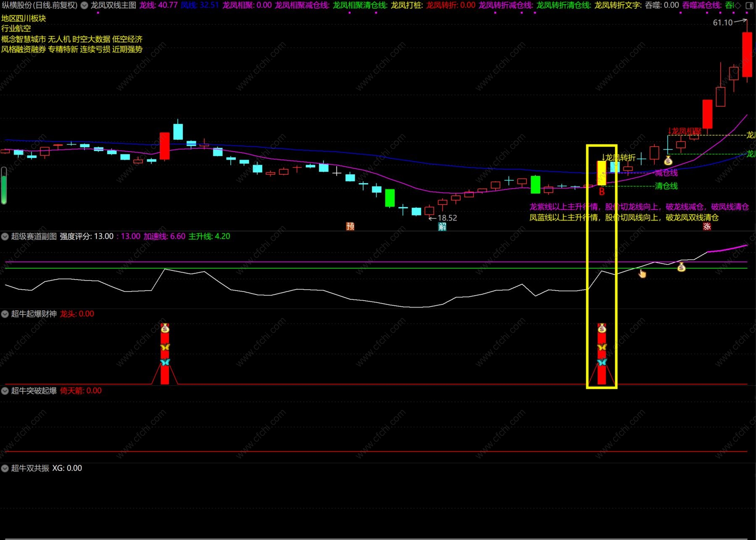Viewport: 756px width, 540px height.
Task: Click the 涨 limit-up marker icon
Action: pyautogui.click(x=707, y=227)
